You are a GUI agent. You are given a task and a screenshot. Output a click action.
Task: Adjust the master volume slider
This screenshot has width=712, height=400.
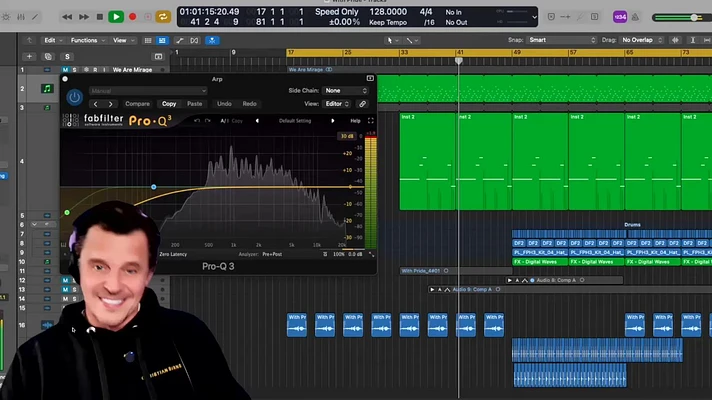click(x=694, y=18)
